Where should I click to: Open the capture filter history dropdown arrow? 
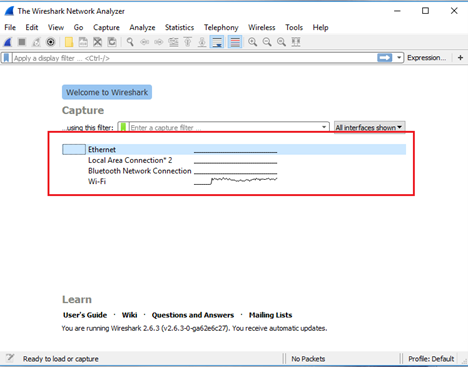click(x=324, y=127)
